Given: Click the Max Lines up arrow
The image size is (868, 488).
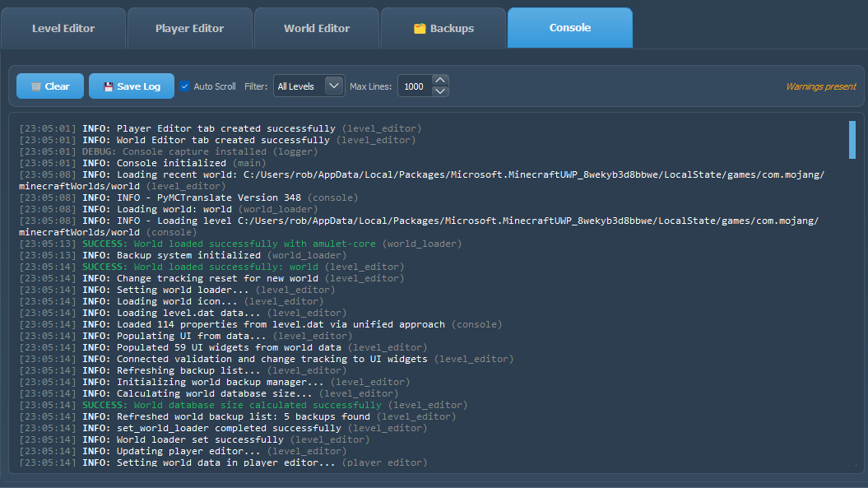Looking at the screenshot, I should (x=440, y=81).
